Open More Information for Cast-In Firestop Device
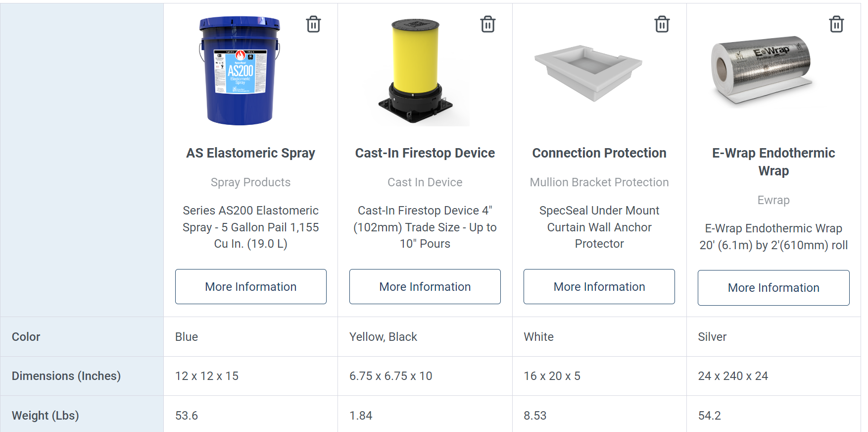Viewport: 868px width, 432px height. (x=425, y=287)
